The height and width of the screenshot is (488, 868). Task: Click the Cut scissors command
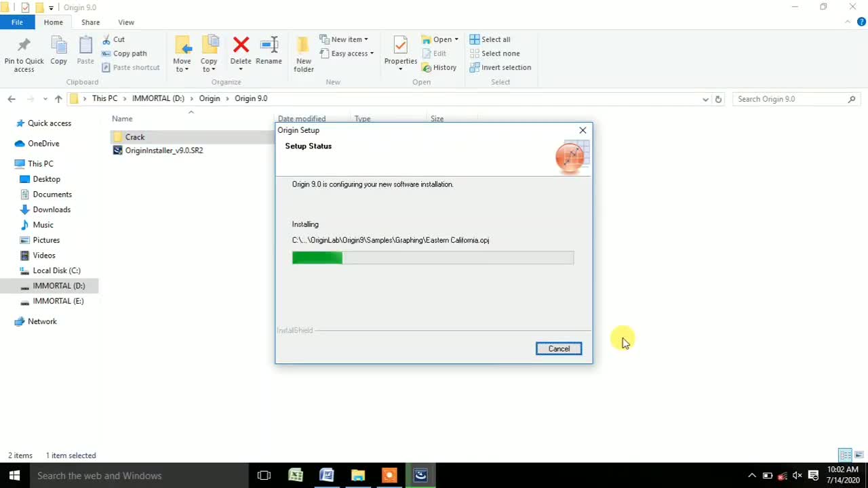coord(113,39)
